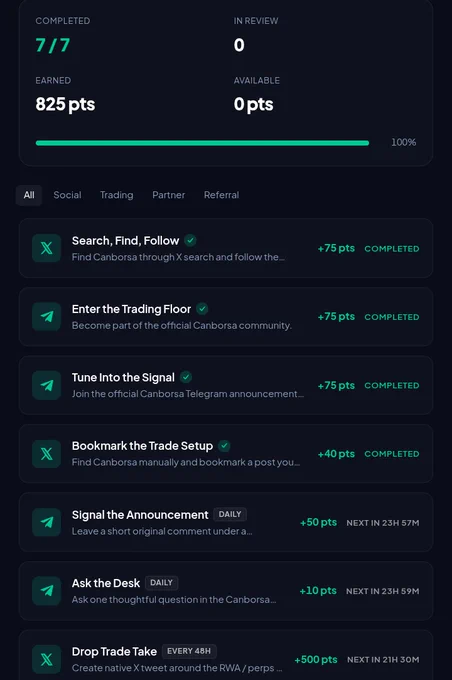Select the All filter tab
The width and height of the screenshot is (452, 680).
tap(29, 195)
